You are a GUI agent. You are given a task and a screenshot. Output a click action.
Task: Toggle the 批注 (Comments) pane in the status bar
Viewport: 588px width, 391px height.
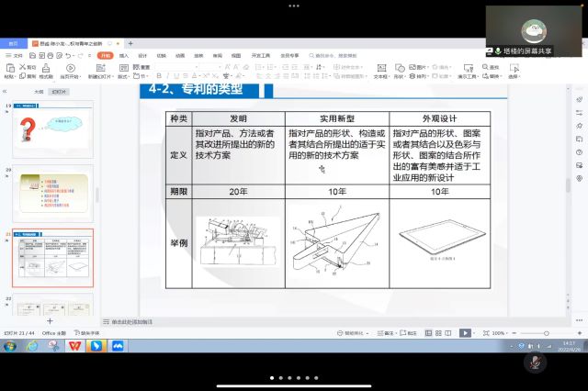[x=410, y=333]
